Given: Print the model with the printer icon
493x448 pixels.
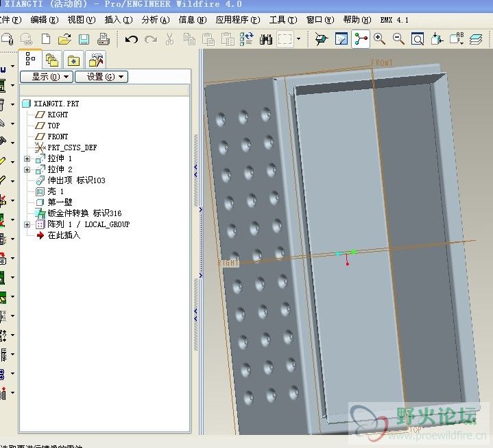Looking at the screenshot, I should pos(103,39).
